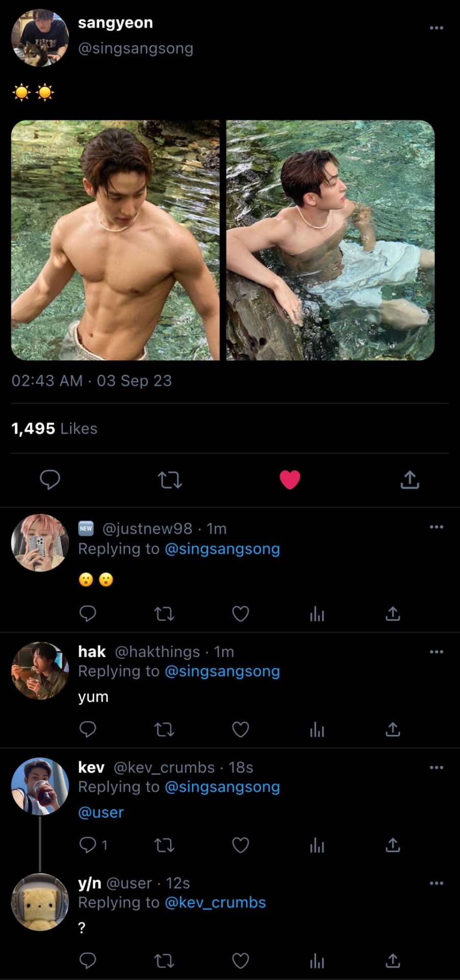This screenshot has height=980, width=460.
Task: Open more options on justnew98's reply
Action: point(436,527)
